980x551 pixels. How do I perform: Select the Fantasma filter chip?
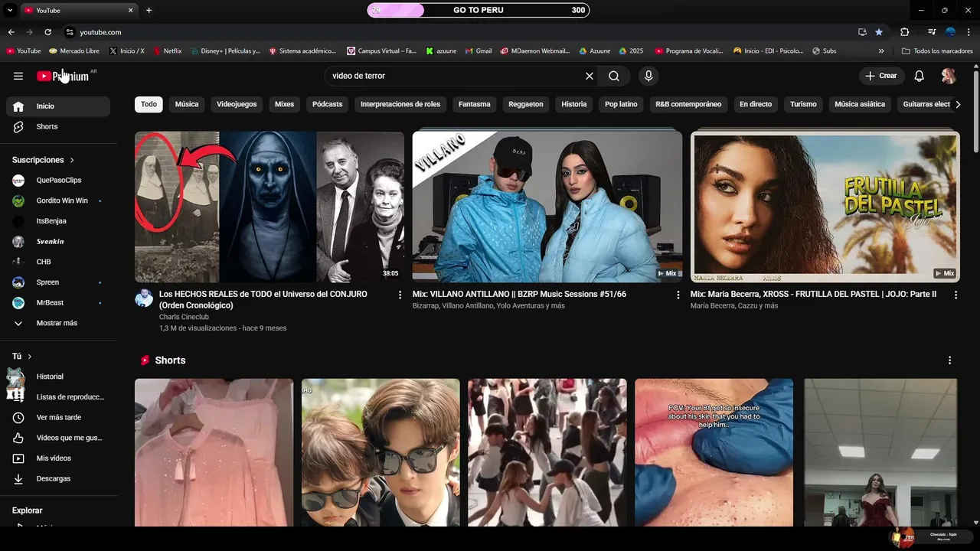(x=475, y=104)
